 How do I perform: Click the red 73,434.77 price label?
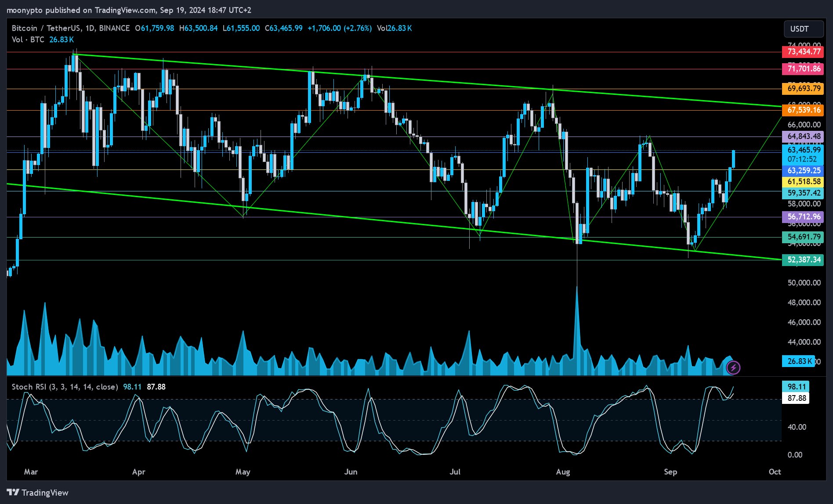point(804,52)
